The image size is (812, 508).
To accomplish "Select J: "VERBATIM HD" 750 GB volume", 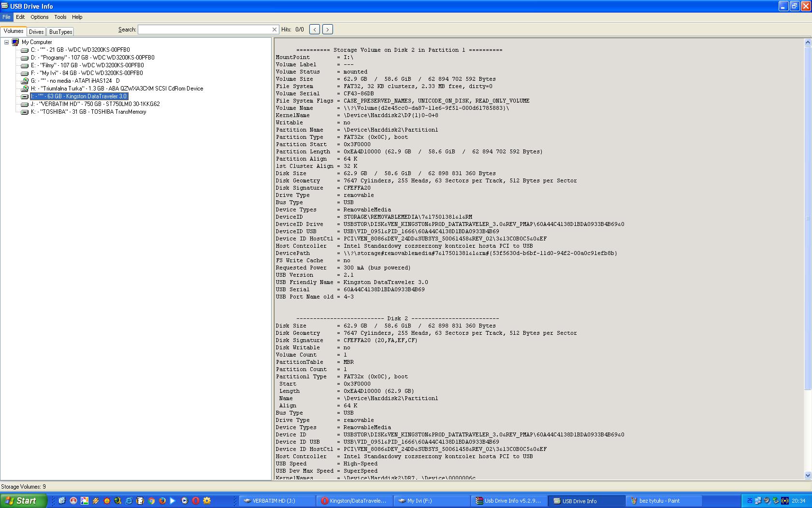I will (x=95, y=104).
